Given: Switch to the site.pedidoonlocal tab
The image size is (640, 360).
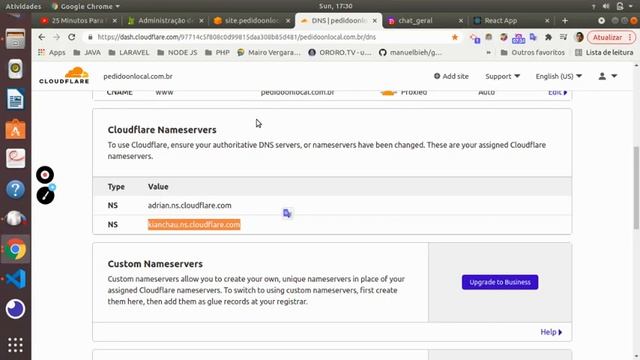Looking at the screenshot, I should (251, 20).
